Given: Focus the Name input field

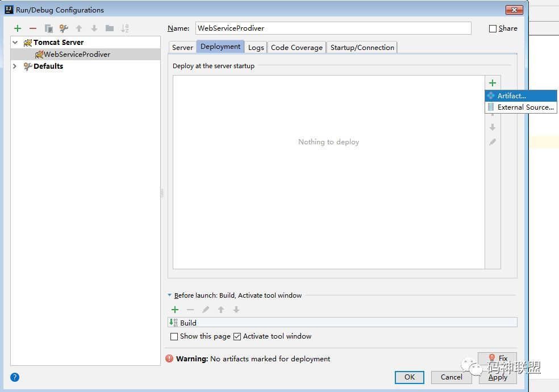Looking at the screenshot, I should coord(333,28).
